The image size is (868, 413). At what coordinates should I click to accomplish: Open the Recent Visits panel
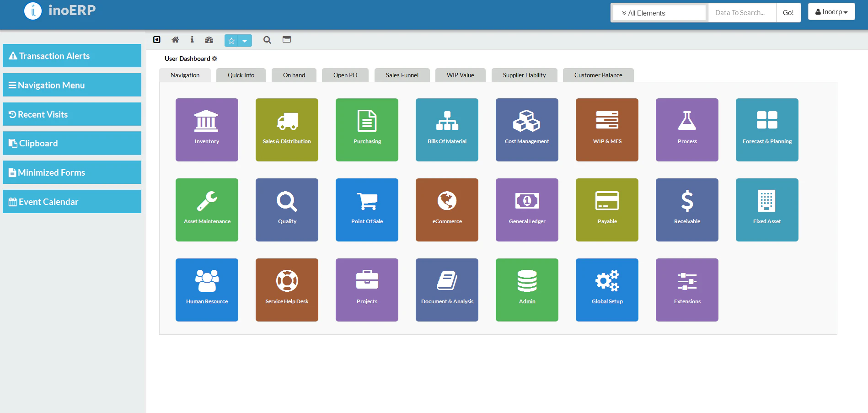coord(72,114)
